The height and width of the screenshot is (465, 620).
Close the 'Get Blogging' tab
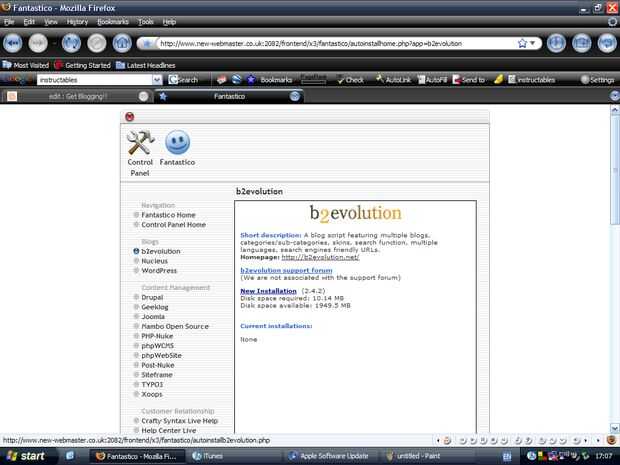[x=144, y=96]
